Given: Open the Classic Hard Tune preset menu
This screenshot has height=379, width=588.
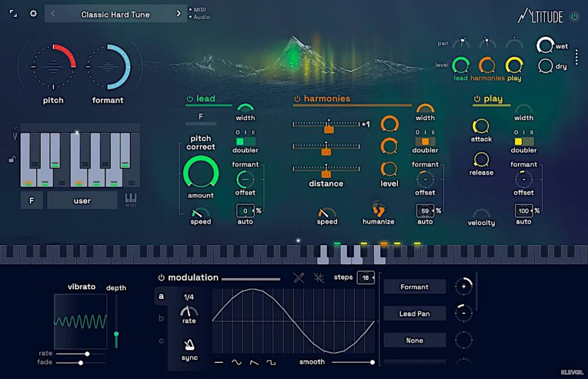Looking at the screenshot, I should coord(115,14).
